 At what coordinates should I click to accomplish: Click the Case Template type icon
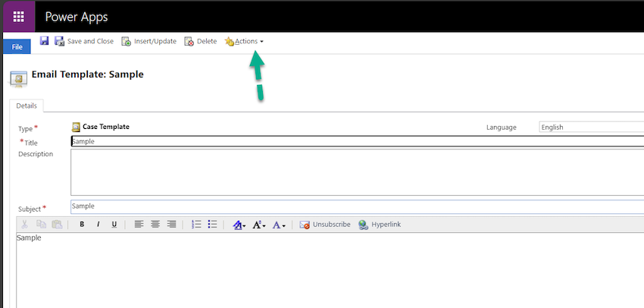[x=76, y=127]
